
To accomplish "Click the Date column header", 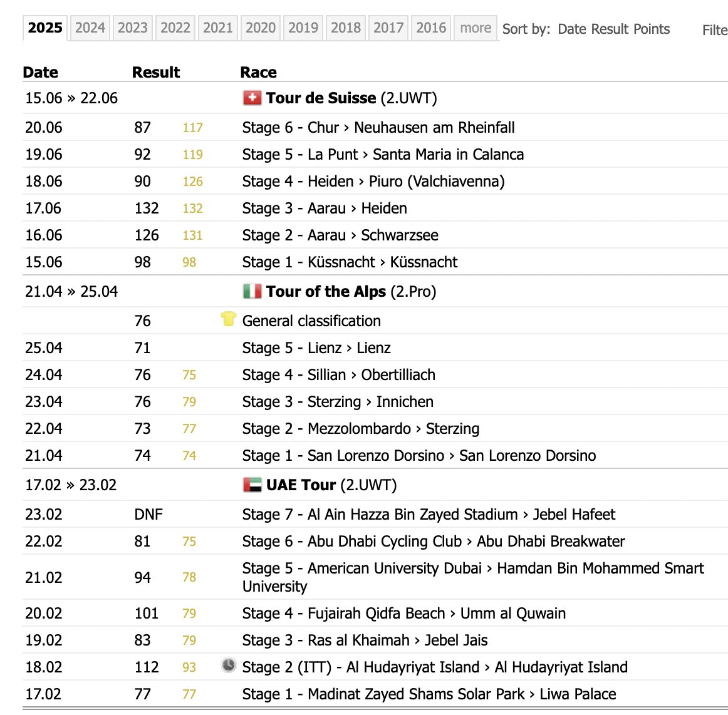I will [x=40, y=73].
